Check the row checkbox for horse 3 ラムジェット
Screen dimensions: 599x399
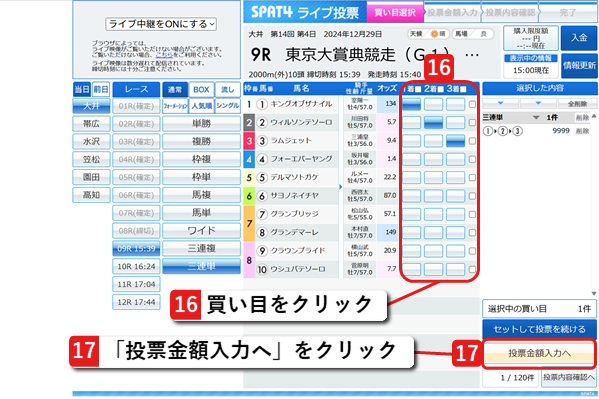[x=472, y=141]
